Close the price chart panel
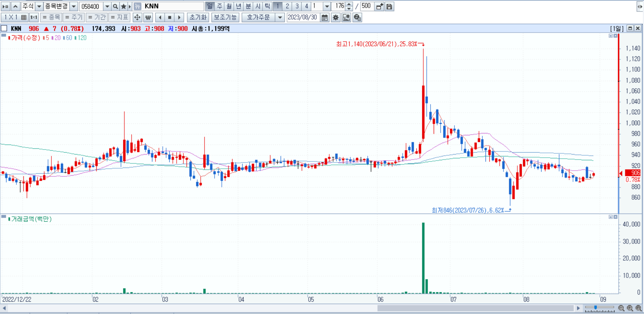Screen dimensions: 644x314 click(616, 36)
